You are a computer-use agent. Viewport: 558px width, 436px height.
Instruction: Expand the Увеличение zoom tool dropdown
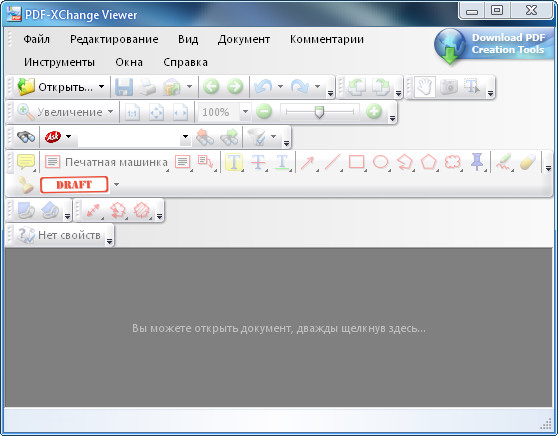[x=110, y=112]
